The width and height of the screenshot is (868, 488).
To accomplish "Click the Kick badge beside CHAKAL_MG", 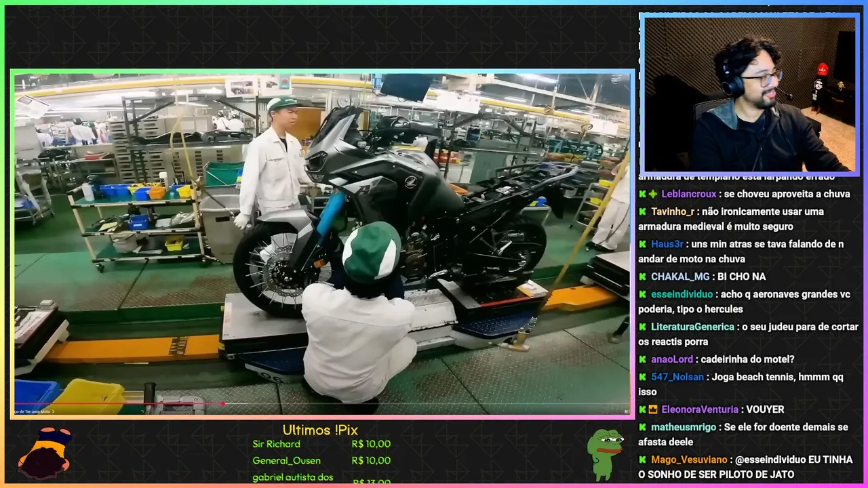I will click(642, 277).
